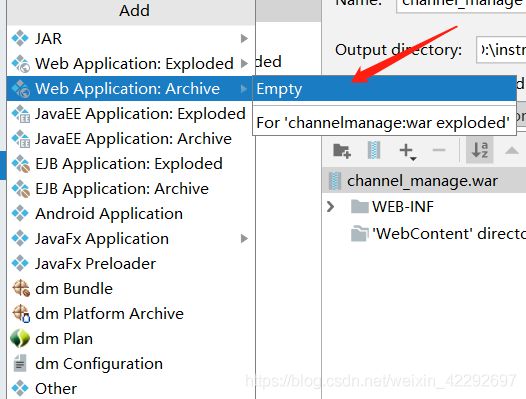Expand the JavaFx Application submenu arrow
The width and height of the screenshot is (526, 399).
245,239
